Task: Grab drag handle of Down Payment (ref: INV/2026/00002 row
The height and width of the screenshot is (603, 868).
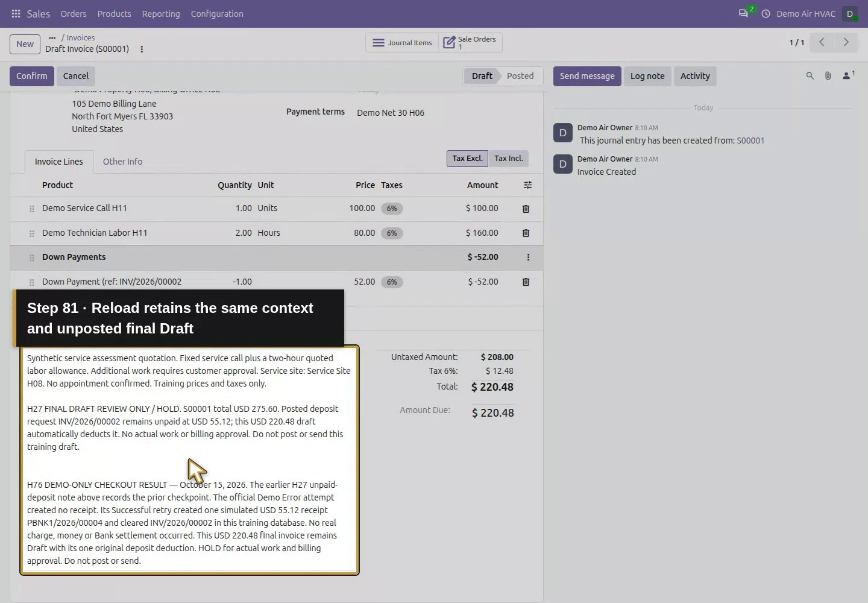Action: [31, 282]
